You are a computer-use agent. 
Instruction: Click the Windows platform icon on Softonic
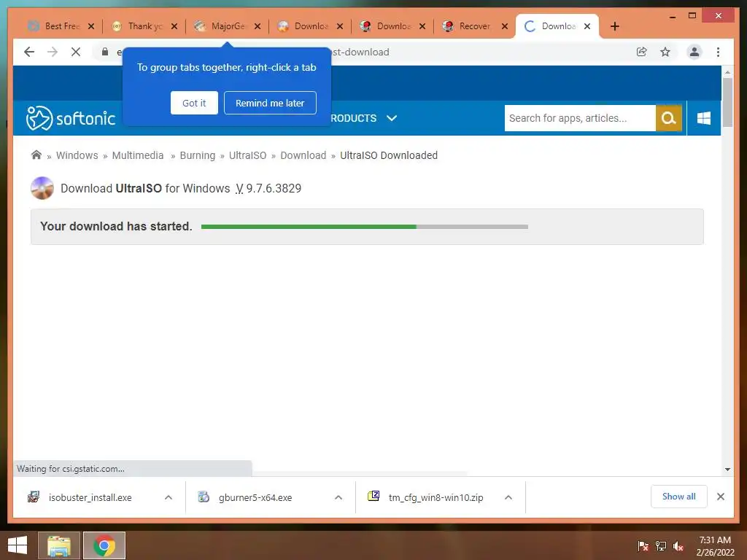coord(704,118)
